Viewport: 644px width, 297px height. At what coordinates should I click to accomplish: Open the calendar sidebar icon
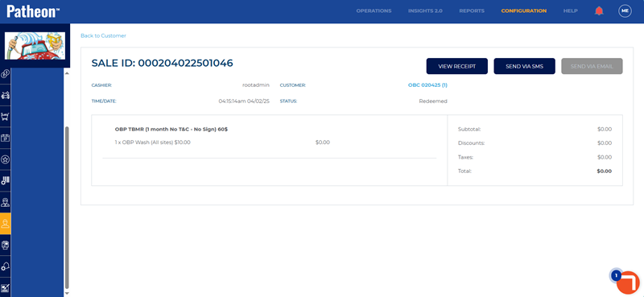point(6,138)
